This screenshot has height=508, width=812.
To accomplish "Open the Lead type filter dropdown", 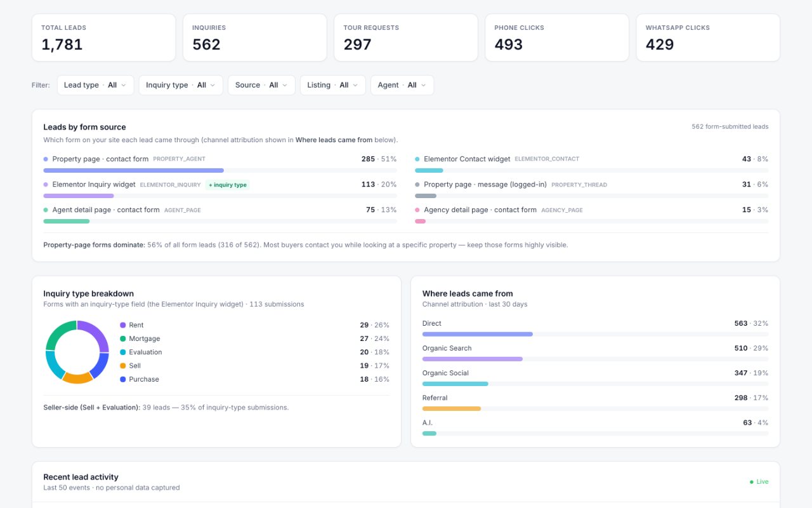I will [x=95, y=85].
